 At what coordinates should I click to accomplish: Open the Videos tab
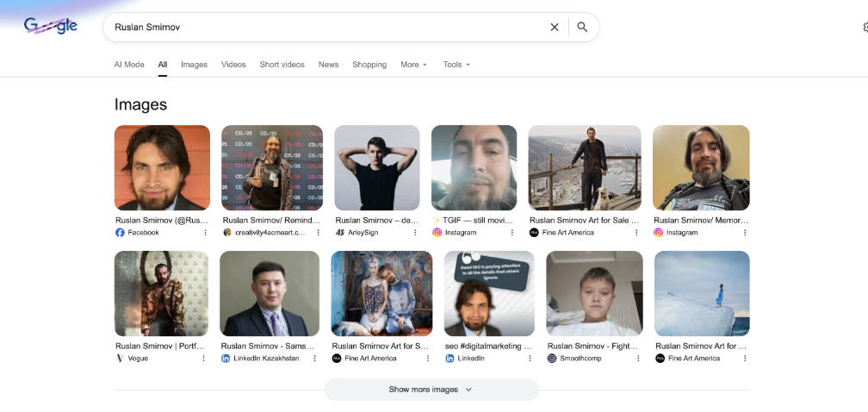coord(233,65)
